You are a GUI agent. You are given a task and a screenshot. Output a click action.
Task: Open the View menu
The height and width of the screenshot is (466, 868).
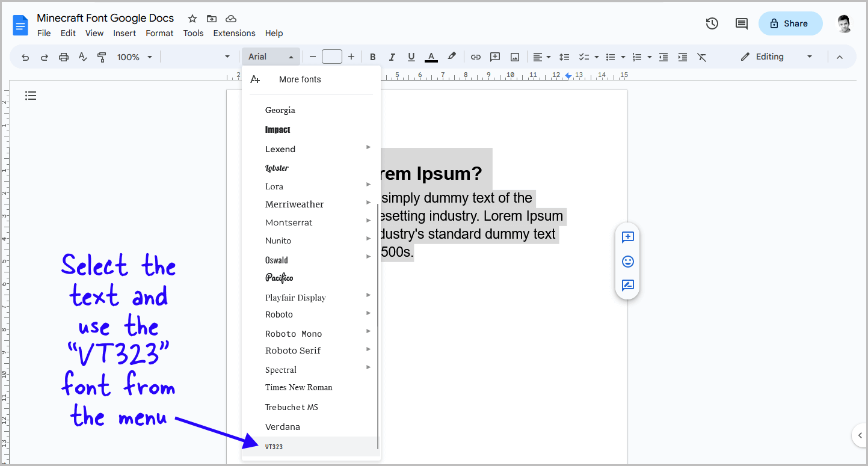(x=94, y=33)
